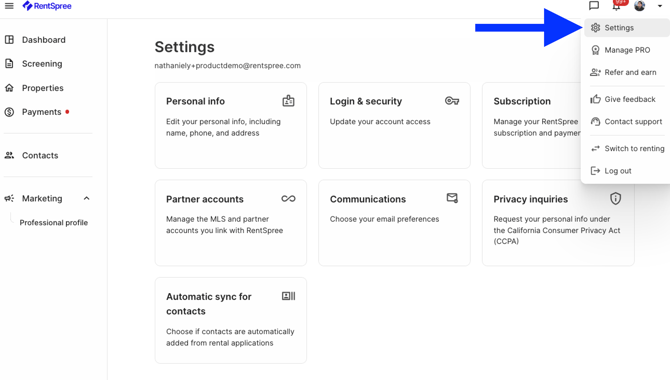Open the Partner accounts card
Viewport: 670px width, 380px height.
231,223
